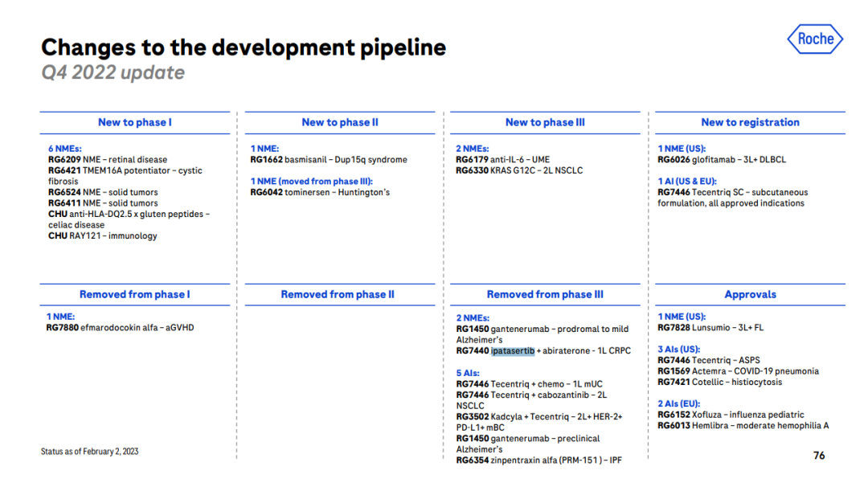Select 'RG7880 efmarodocokin alfa – aGVHD' entry

[120, 328]
